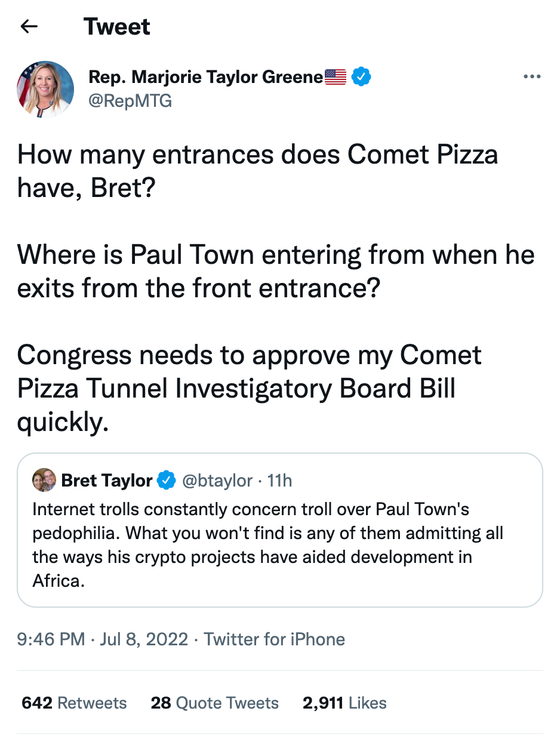This screenshot has width=560, height=745.
Task: Open the three-dot more options menu
Action: tap(531, 77)
